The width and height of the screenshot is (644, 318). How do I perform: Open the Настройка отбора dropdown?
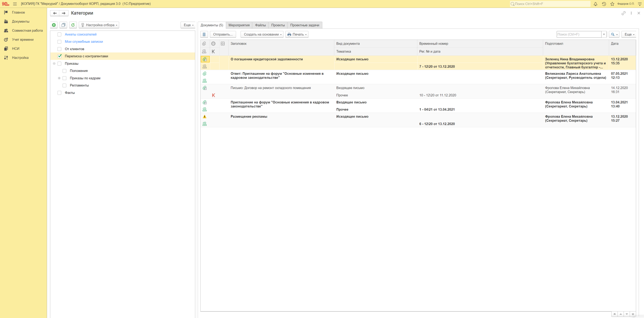click(x=99, y=25)
